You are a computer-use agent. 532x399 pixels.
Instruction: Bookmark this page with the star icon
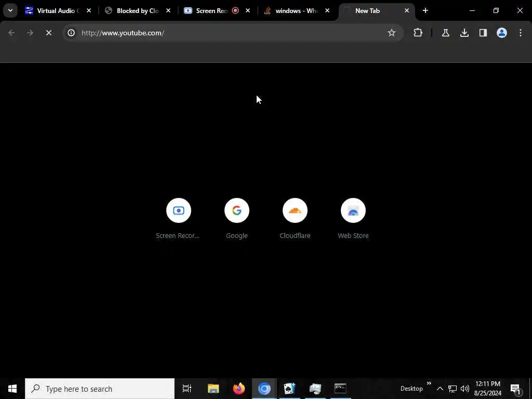coord(392,33)
